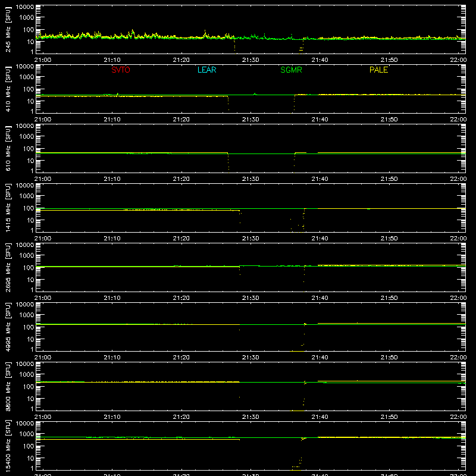Click the 100 y-axis value in 610 MHz panel
The image size is (476, 476).
pyautogui.click(x=29, y=149)
